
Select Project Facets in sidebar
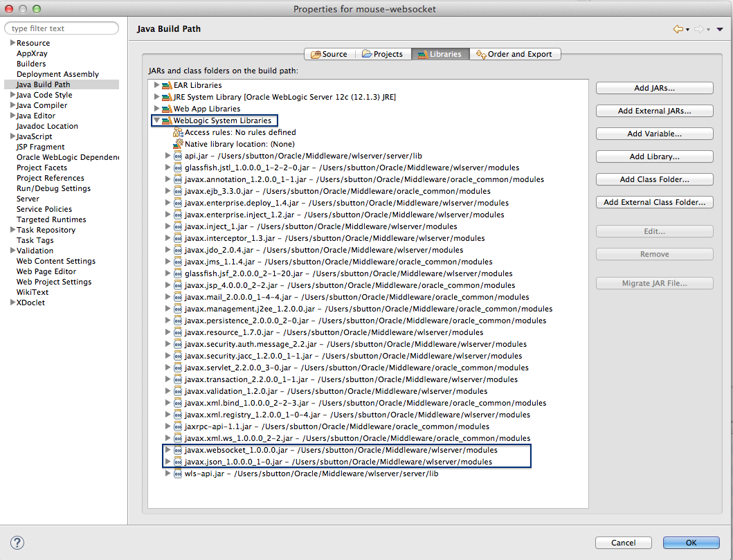pos(42,168)
